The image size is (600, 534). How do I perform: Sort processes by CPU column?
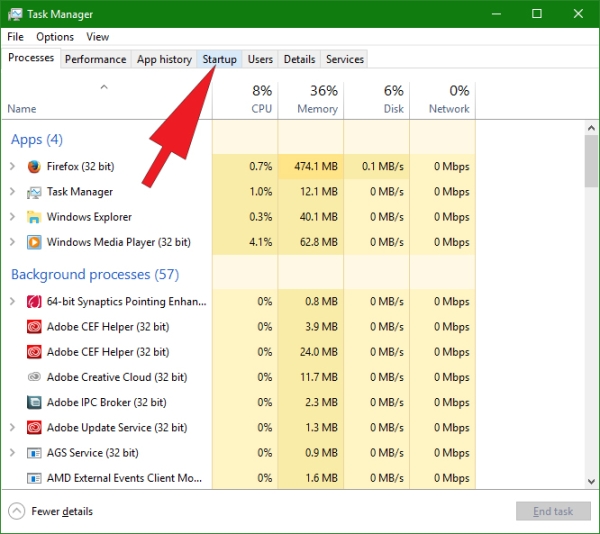point(245,99)
